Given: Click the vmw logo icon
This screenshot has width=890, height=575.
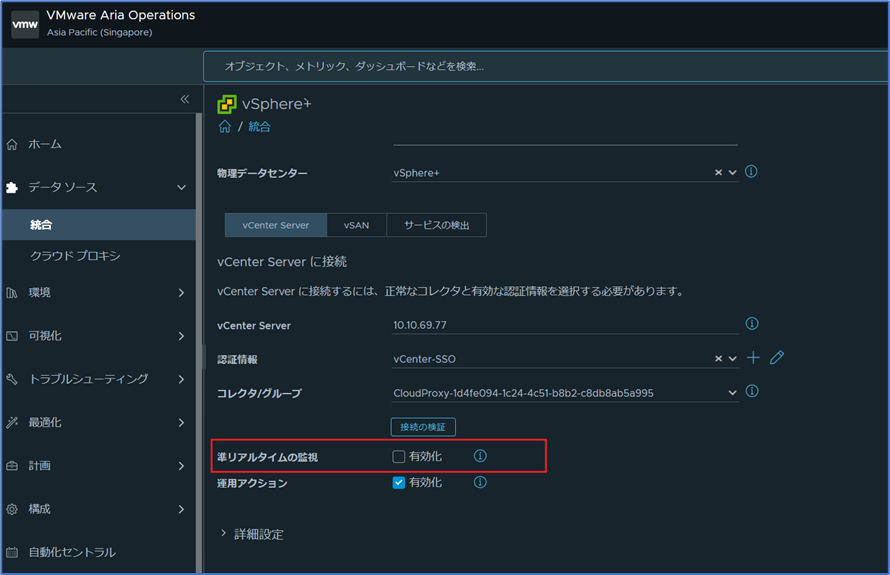Looking at the screenshot, I should [x=25, y=24].
